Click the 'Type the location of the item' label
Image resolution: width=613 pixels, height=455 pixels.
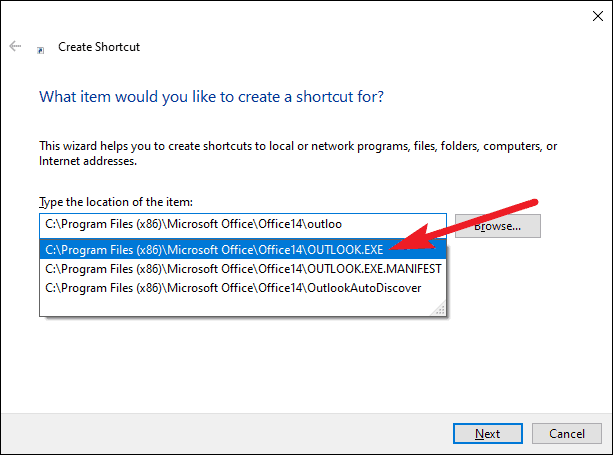(116, 202)
